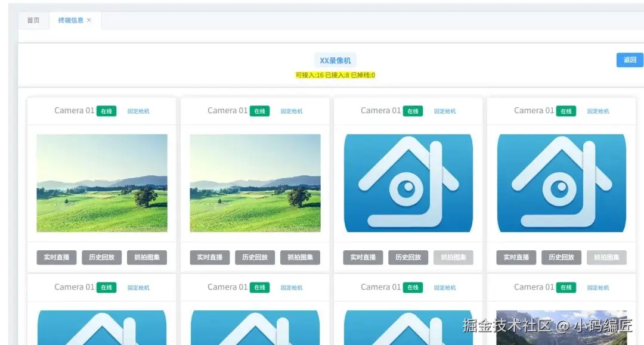Start 实时直播 on the third top-row card
The image size is (644, 345).
pyautogui.click(x=363, y=257)
